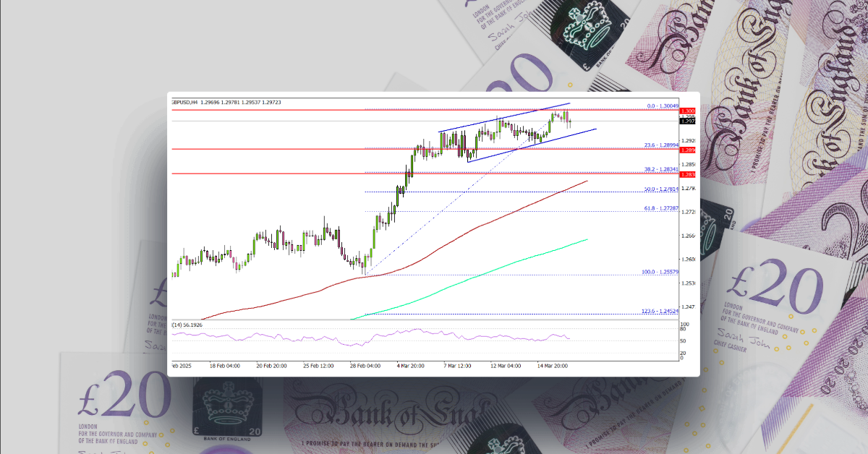Click the 28 Feb 04:00 time axis label

pos(365,366)
